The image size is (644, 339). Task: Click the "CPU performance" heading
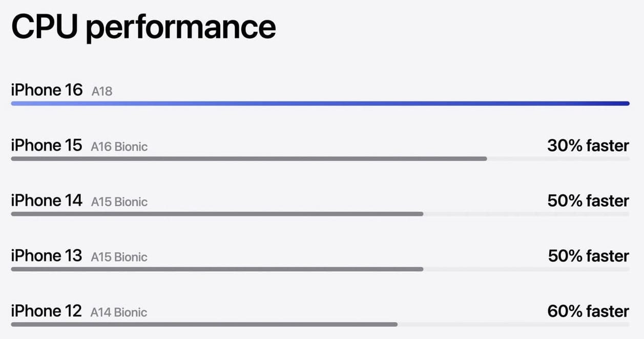(x=143, y=28)
